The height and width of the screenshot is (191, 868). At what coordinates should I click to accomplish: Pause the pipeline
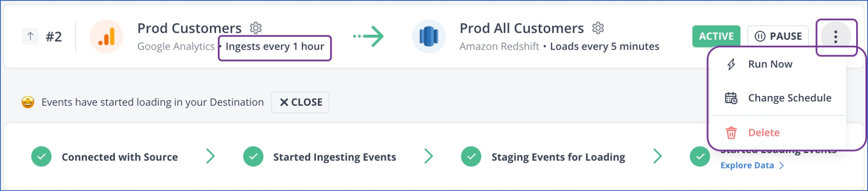click(x=778, y=37)
